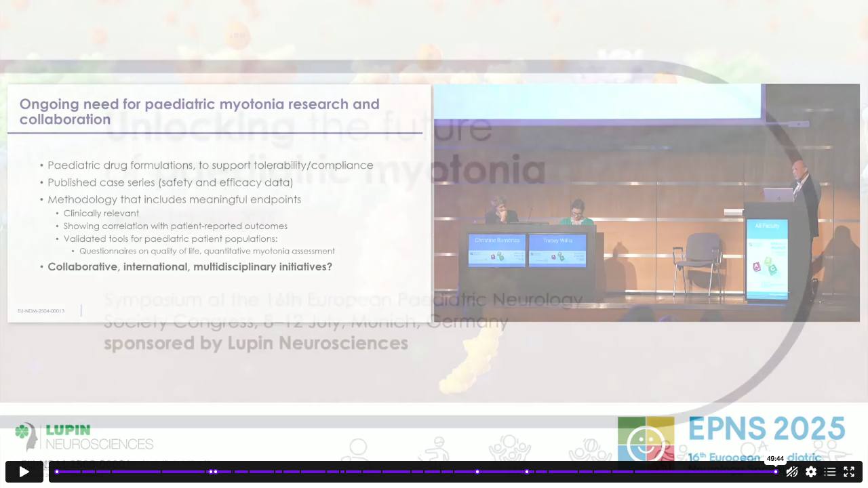Click the 49:44 timestamp tooltip
The height and width of the screenshot is (488, 868).
(775, 459)
